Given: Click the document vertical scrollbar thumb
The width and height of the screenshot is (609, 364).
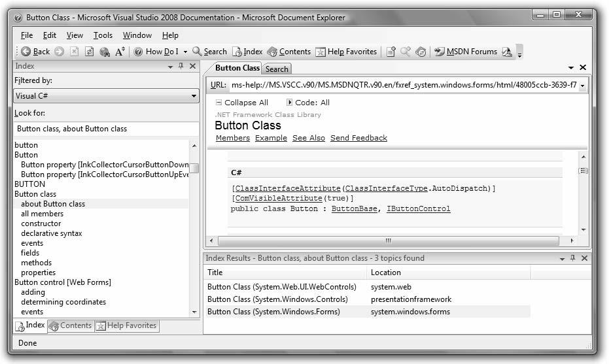Looking at the screenshot, I should 583,171.
